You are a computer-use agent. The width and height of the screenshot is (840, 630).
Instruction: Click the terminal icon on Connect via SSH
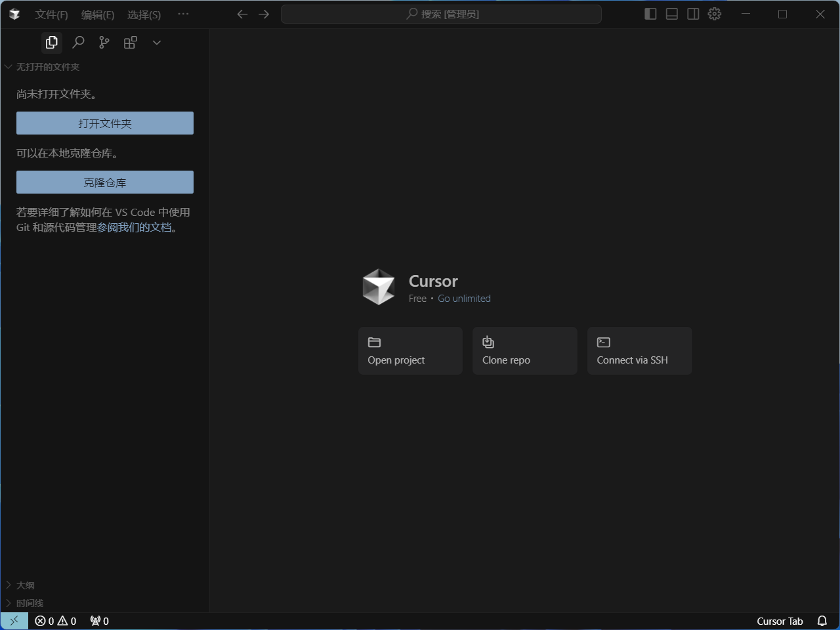click(x=604, y=342)
